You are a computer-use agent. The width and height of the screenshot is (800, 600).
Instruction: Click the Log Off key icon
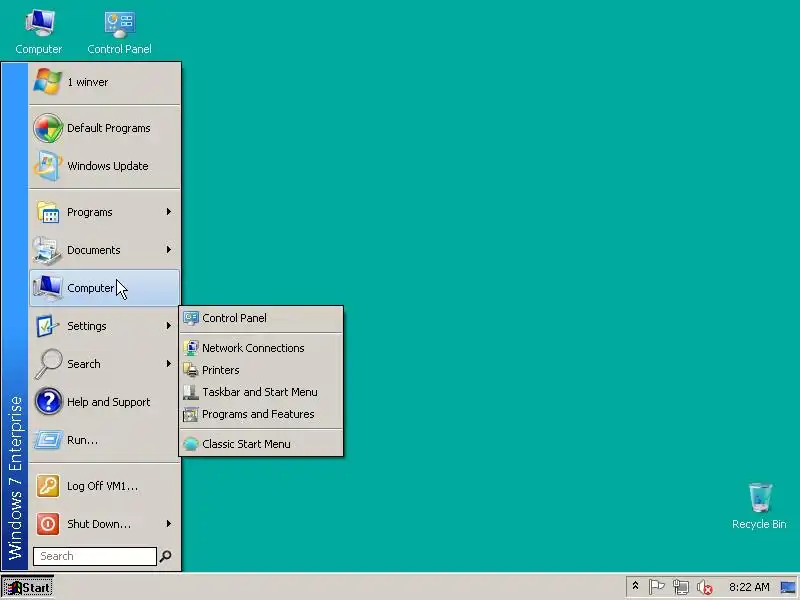48,486
